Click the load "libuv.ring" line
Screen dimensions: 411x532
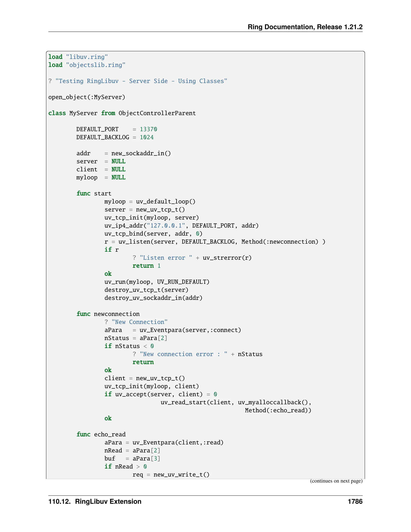(78, 57)
